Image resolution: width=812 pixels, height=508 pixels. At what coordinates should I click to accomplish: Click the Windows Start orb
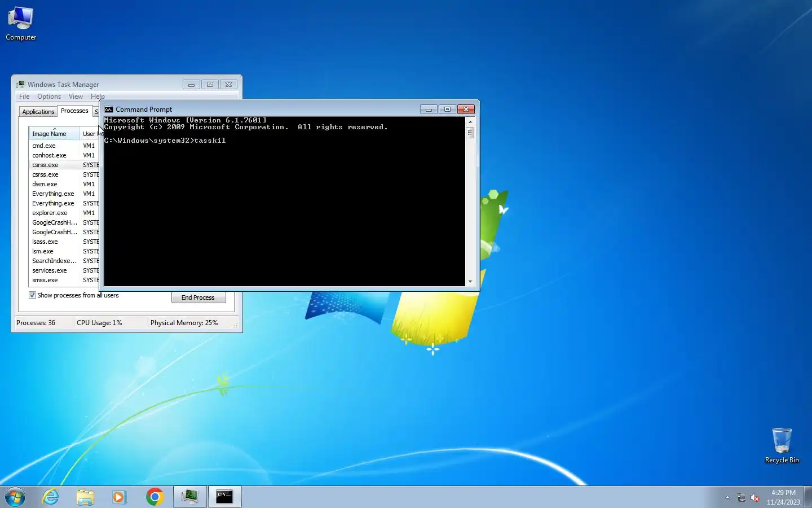coord(15,497)
